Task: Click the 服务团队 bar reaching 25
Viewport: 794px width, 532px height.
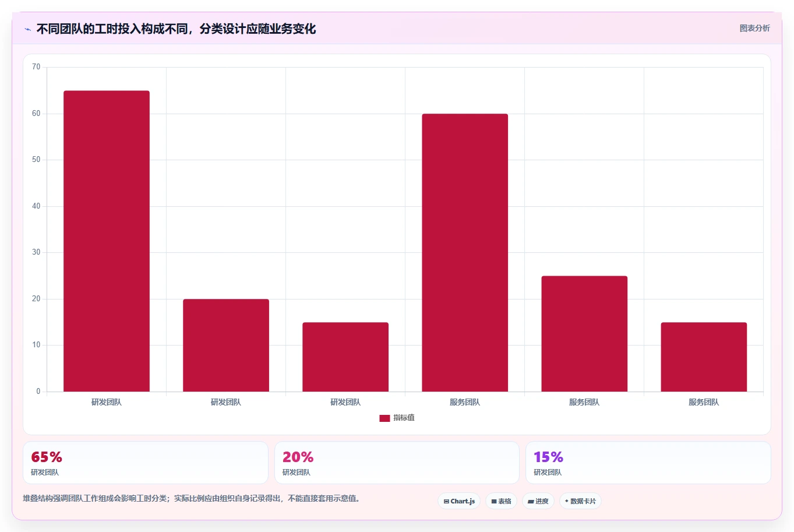Action: [584, 334]
